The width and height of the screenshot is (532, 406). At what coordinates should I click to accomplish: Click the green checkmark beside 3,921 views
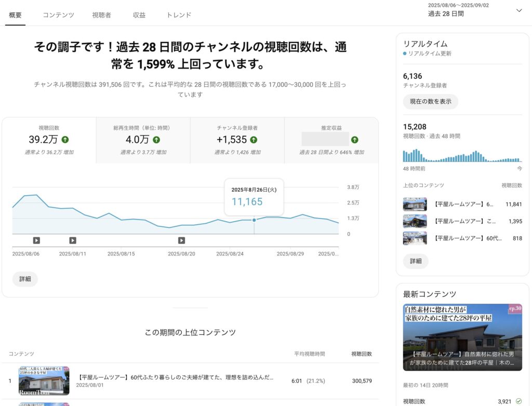[x=518, y=401]
